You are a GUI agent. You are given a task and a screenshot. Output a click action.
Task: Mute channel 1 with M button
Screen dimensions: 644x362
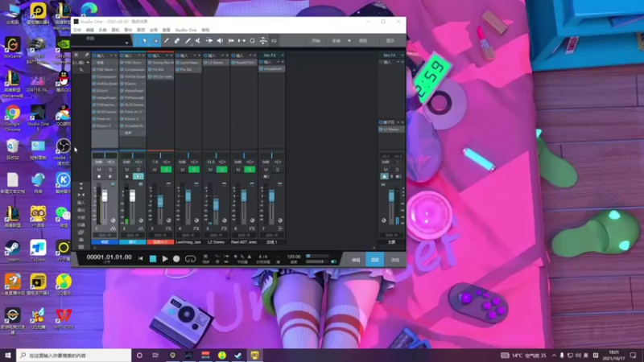99,170
